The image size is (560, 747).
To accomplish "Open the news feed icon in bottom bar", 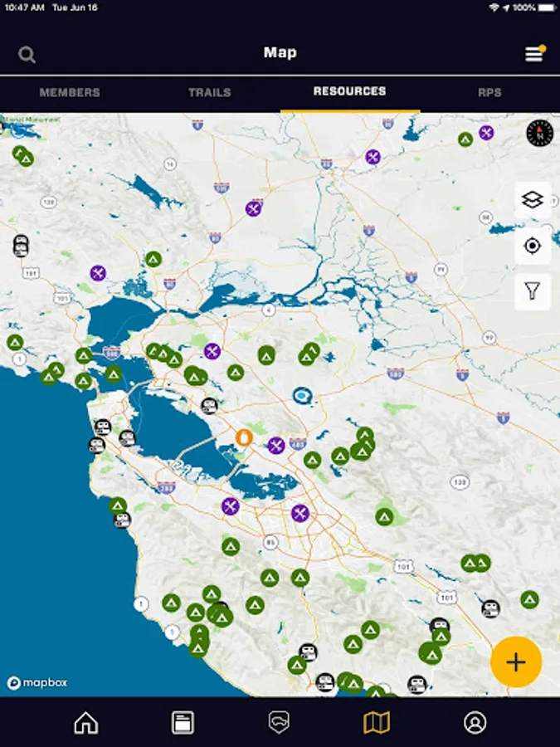I will (183, 723).
